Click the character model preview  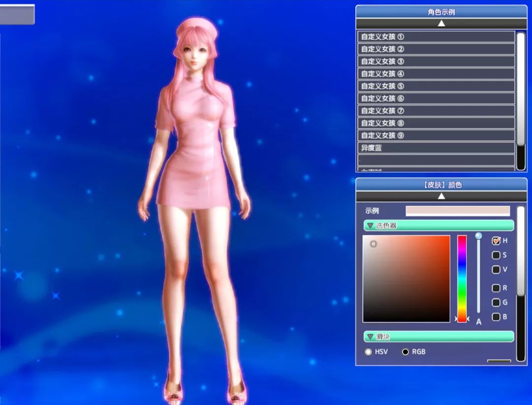[x=194, y=210]
